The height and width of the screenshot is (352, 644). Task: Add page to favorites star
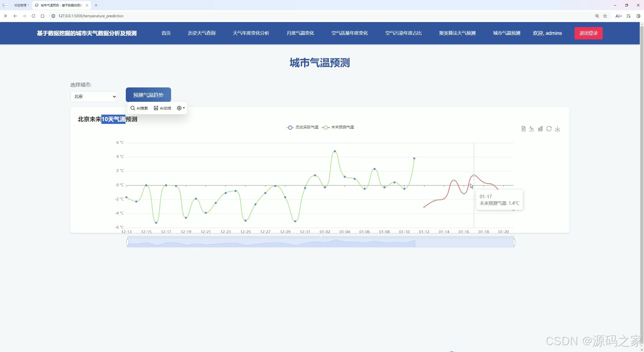605,16
